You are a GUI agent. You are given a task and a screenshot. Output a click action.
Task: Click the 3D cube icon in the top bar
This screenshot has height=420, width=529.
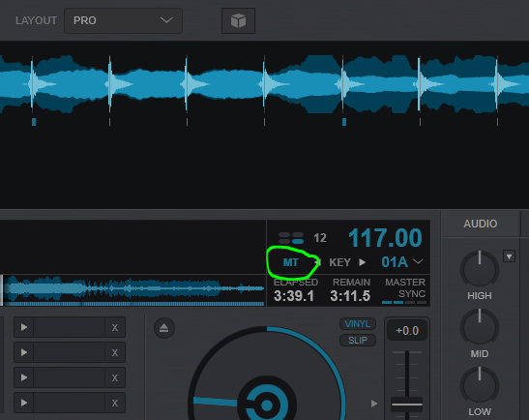(238, 21)
